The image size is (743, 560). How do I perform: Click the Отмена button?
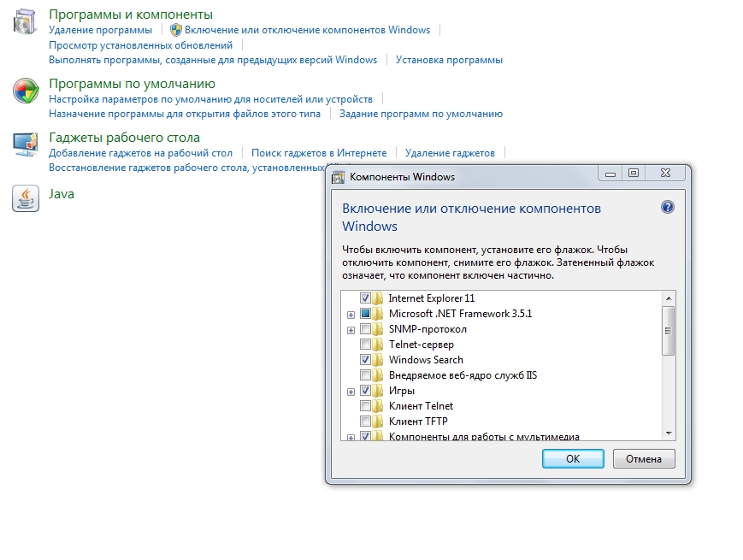644,458
